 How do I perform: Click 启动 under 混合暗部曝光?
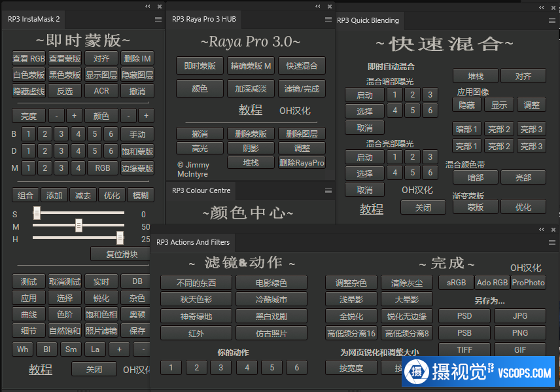[x=364, y=95]
